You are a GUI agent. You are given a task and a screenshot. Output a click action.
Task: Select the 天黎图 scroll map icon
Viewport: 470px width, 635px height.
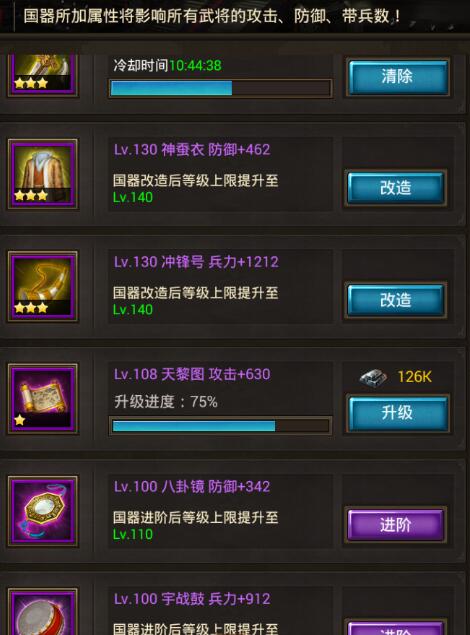coord(43,398)
